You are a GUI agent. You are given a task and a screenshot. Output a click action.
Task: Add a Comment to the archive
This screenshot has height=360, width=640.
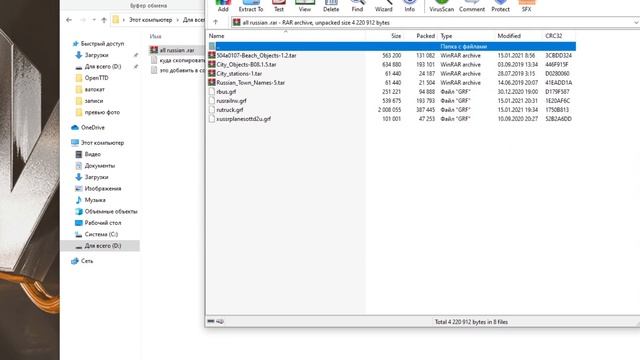point(472,6)
